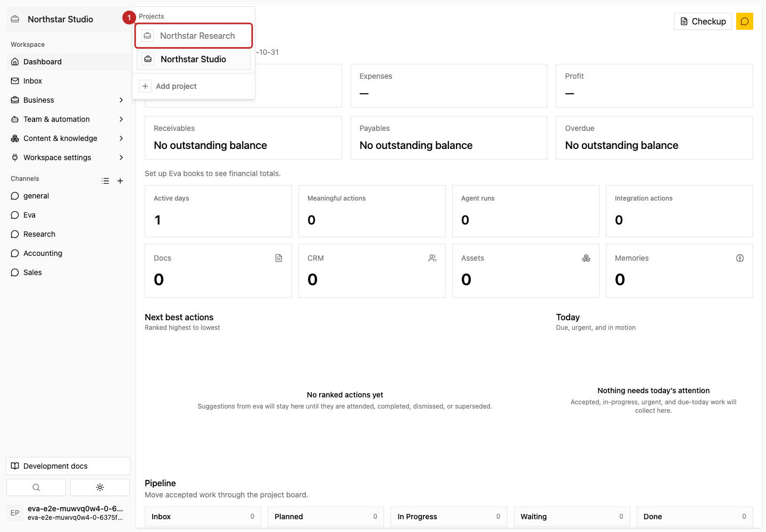Viewport: 766px width, 532px height.
Task: Click the channel list view icon
Action: click(x=105, y=181)
